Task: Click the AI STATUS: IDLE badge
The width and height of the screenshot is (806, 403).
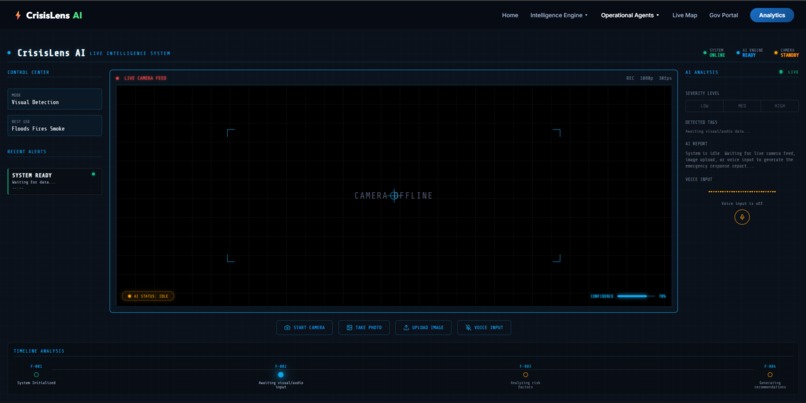Action: coord(148,296)
